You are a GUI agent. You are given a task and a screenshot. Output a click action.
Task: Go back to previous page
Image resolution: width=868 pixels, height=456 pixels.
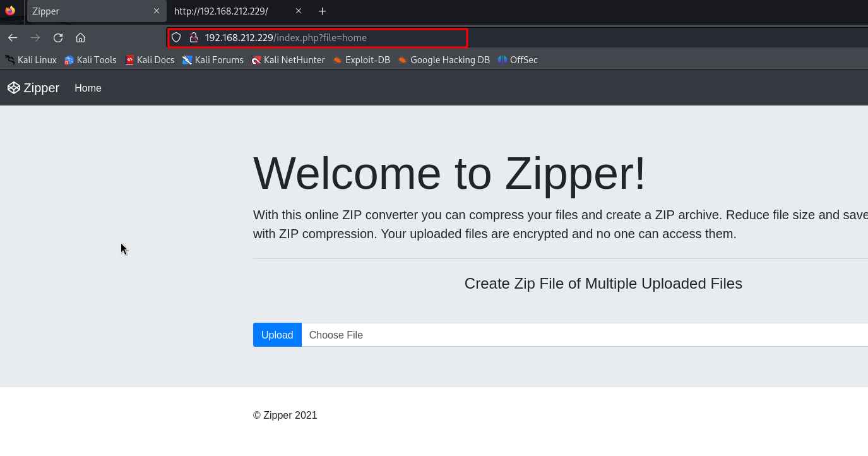pos(13,38)
